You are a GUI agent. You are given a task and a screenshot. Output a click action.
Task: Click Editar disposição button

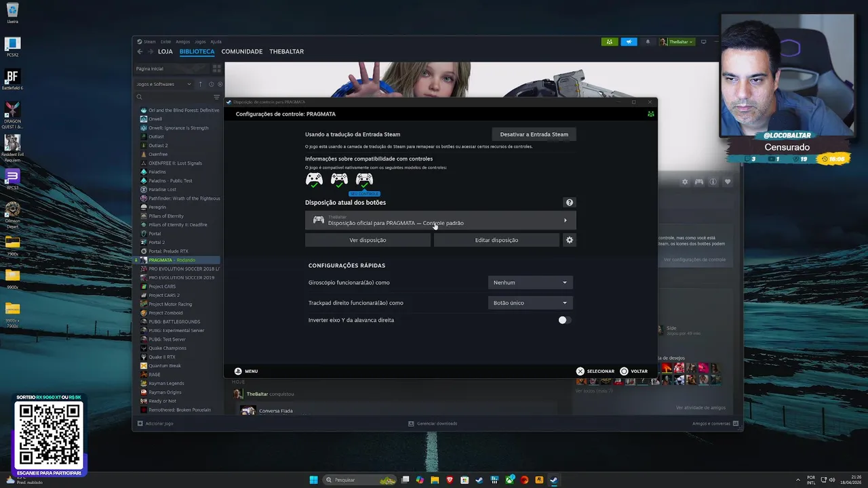[496, 240]
